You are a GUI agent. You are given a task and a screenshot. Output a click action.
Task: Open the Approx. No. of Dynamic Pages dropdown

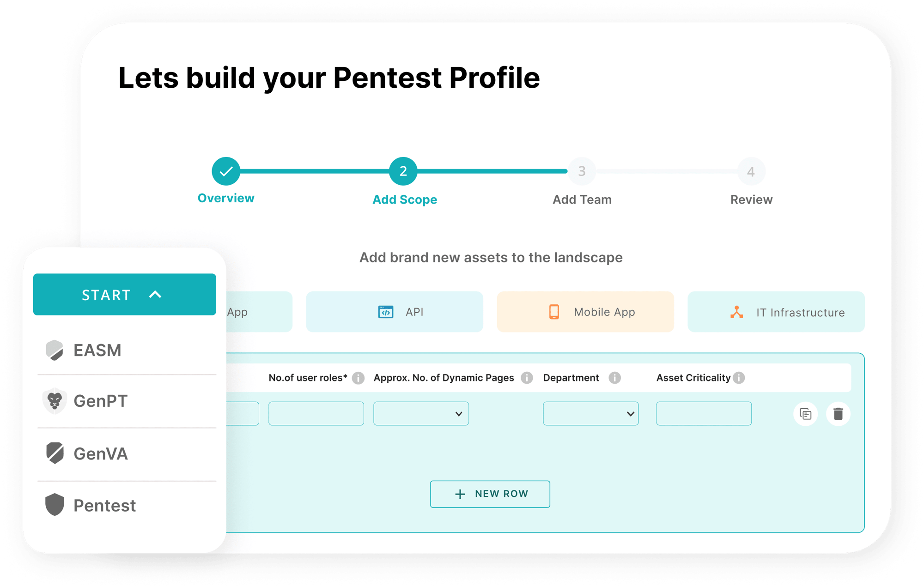(x=421, y=414)
